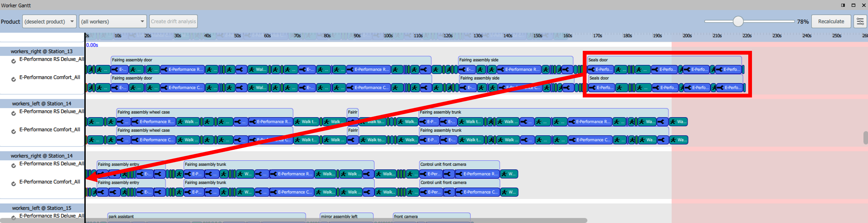Select the 'mirror assembly left' task bar
This screenshot has width=868, height=223.
click(347, 217)
